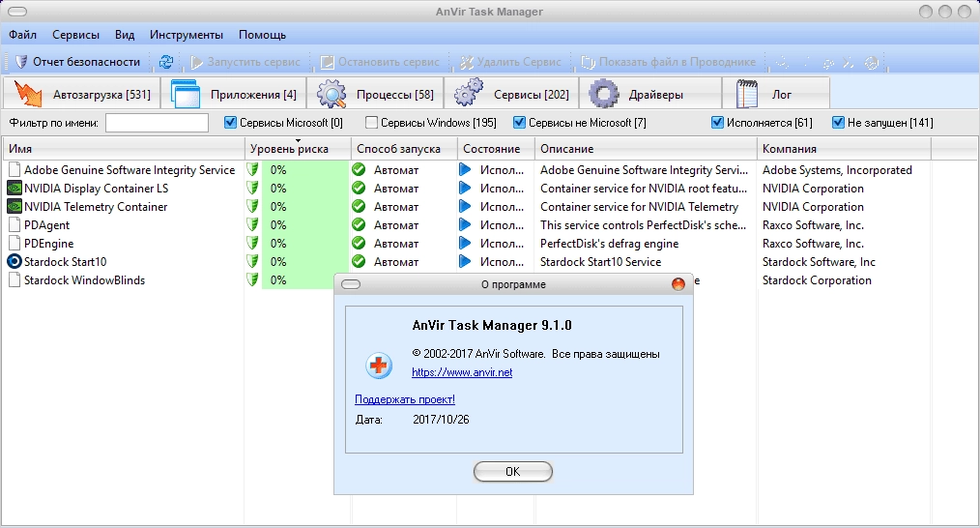The height and width of the screenshot is (528, 980).
Task: Select the NVIDIA Display Container LS service
Action: (x=466, y=189)
